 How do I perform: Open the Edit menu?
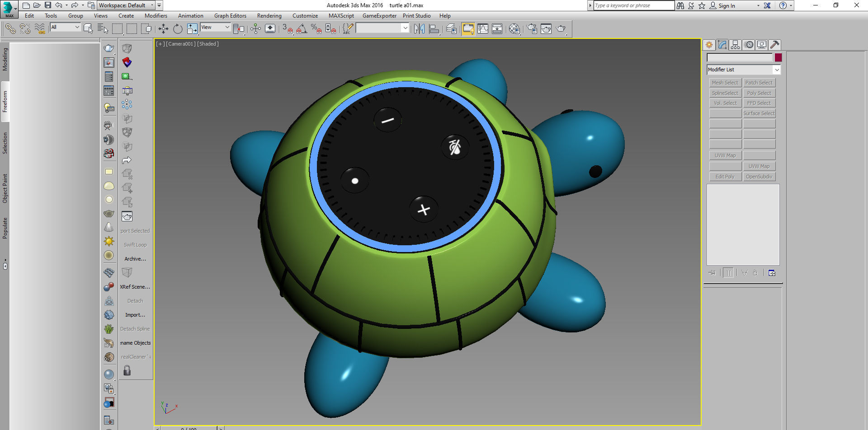tap(29, 16)
